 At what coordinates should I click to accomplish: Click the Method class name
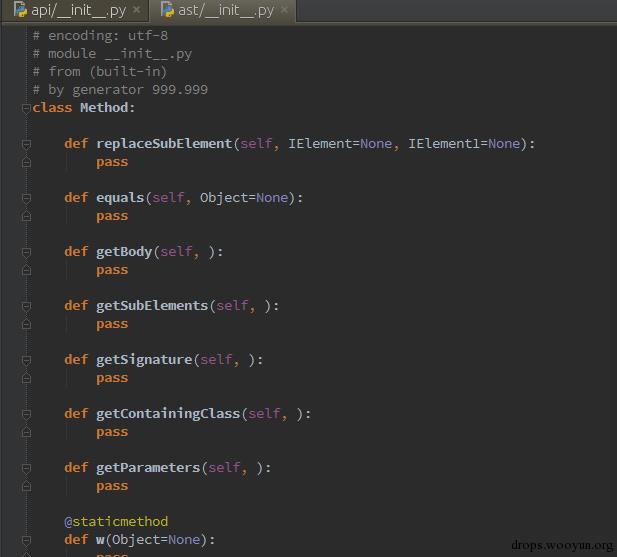pos(104,107)
